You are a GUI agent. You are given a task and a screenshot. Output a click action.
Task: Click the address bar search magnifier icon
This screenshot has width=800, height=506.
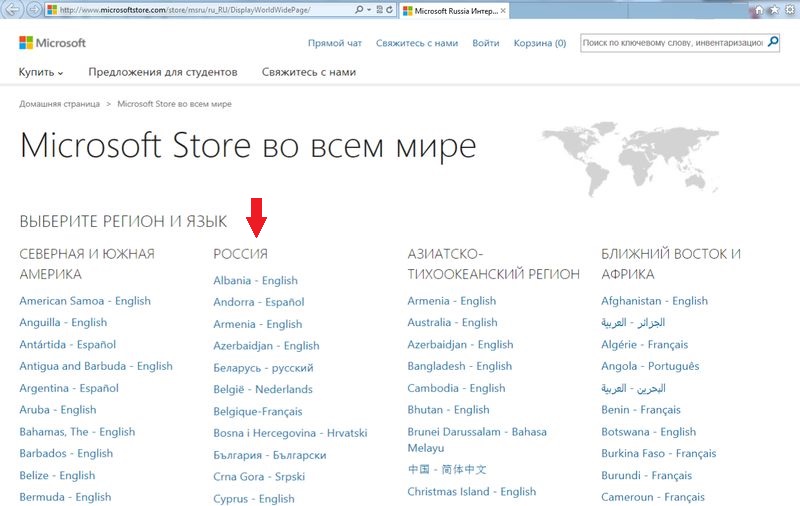359,10
